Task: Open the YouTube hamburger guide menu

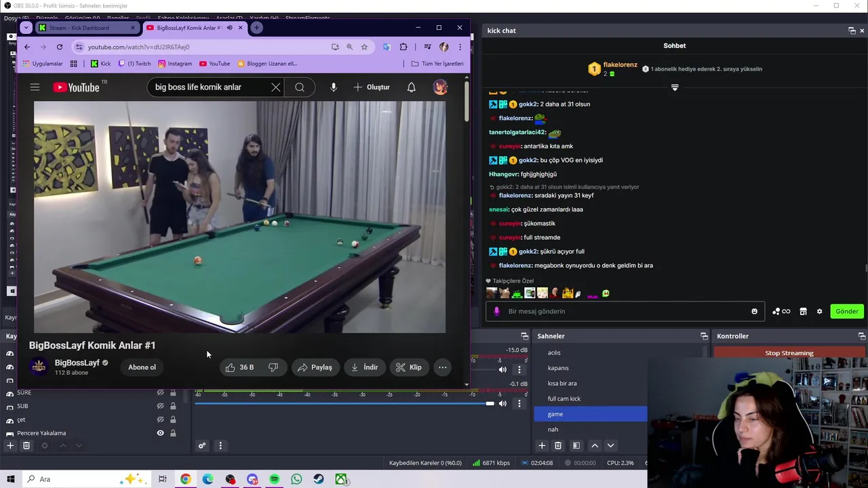Action: tap(35, 87)
